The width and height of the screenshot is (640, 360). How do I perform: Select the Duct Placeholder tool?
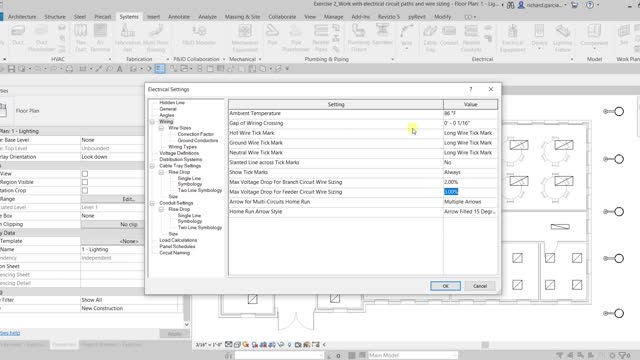41,38
